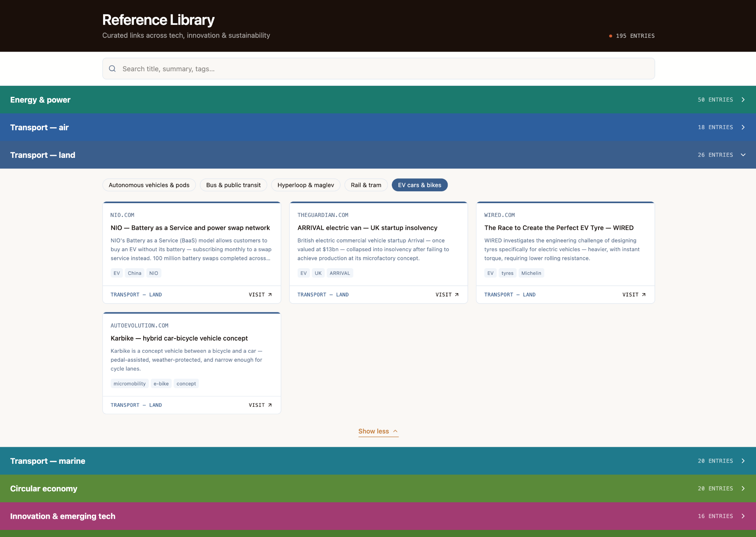Click the Show less link

(378, 431)
